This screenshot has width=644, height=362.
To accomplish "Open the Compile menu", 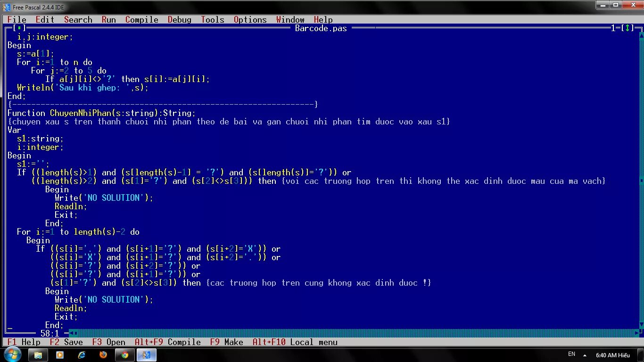I will click(x=142, y=20).
